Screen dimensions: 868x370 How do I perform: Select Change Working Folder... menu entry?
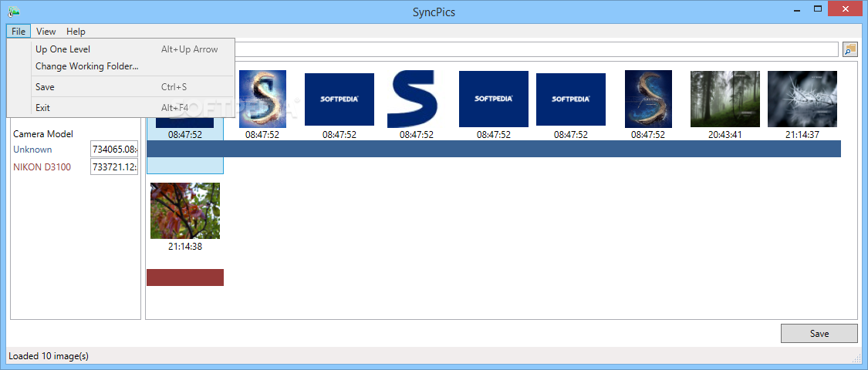click(x=121, y=66)
